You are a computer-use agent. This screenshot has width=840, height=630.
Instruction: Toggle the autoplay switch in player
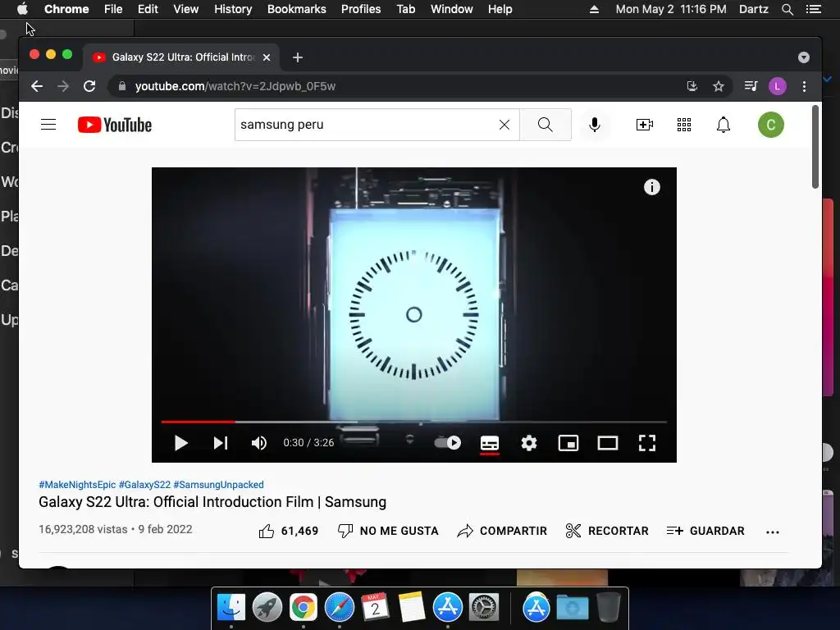448,443
